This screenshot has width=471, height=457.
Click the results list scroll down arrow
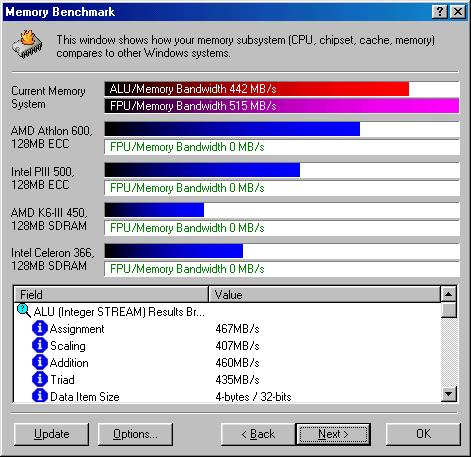pyautogui.click(x=449, y=394)
